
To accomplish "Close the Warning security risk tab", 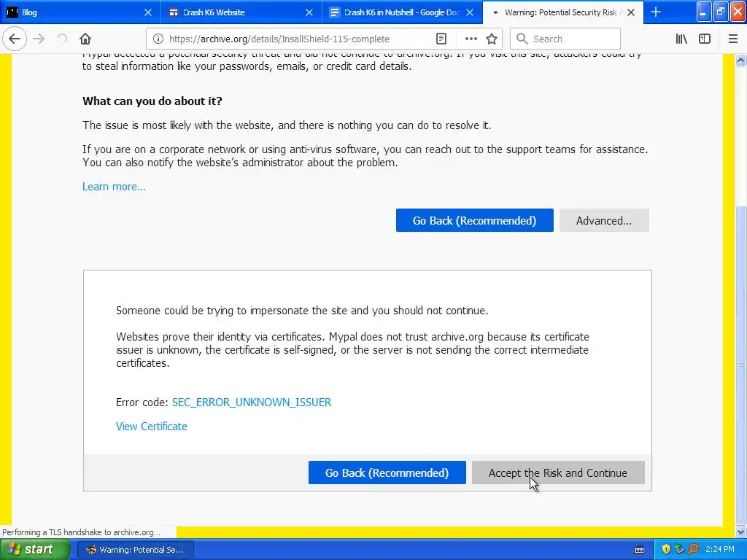I will click(631, 12).
